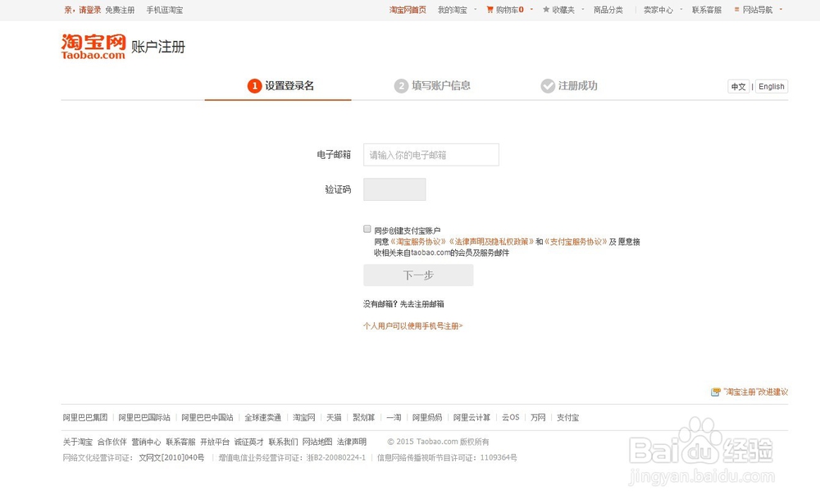The image size is (820, 504).
Task: Select the 填写账户信息 step tab
Action: tap(432, 86)
